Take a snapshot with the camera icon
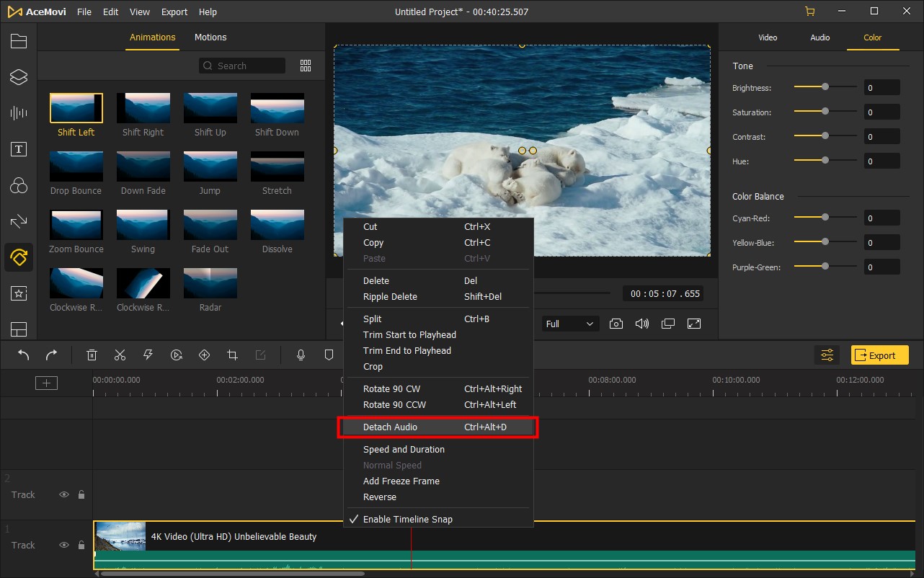The height and width of the screenshot is (578, 924). point(616,324)
